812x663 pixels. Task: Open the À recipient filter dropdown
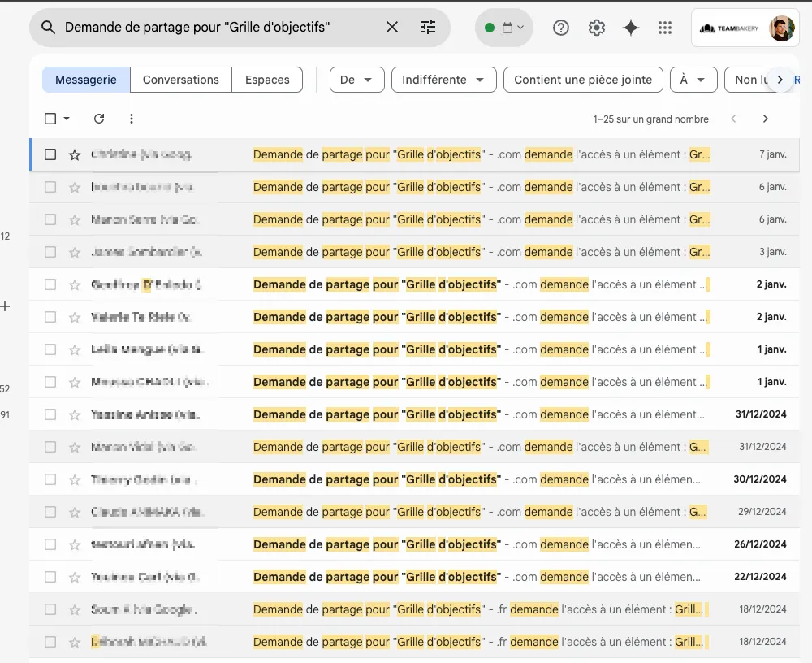click(693, 80)
